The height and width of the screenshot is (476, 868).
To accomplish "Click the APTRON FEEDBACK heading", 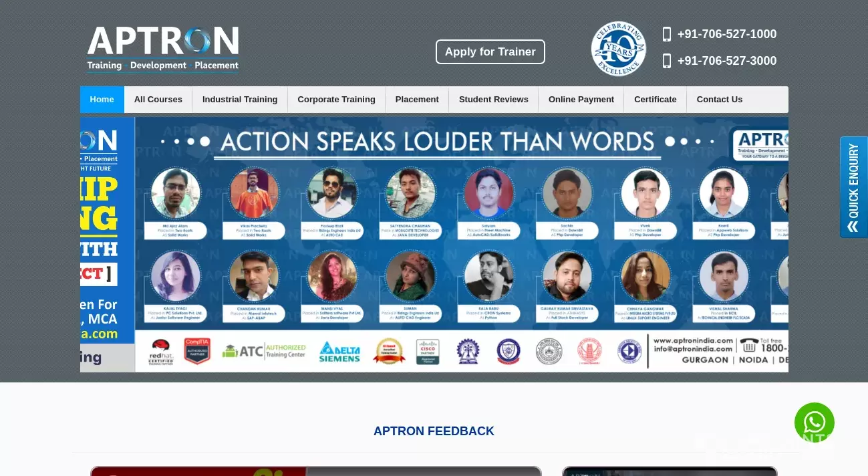I will 434,431.
